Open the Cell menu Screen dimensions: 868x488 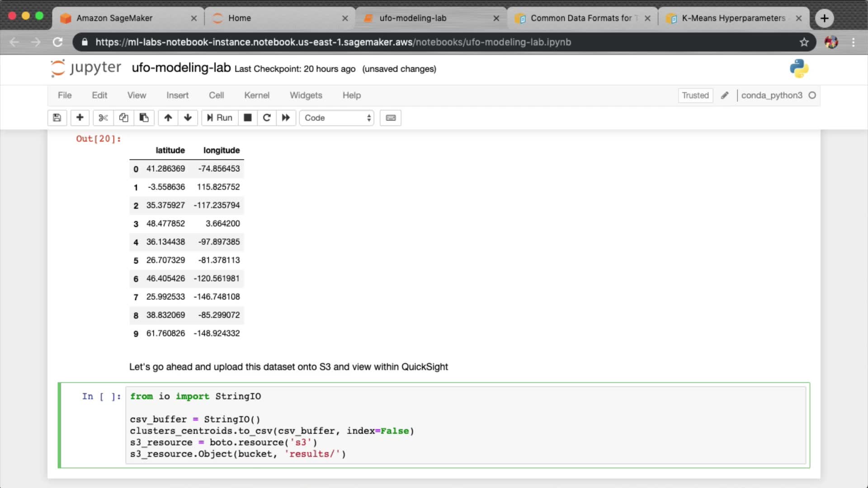(x=216, y=95)
